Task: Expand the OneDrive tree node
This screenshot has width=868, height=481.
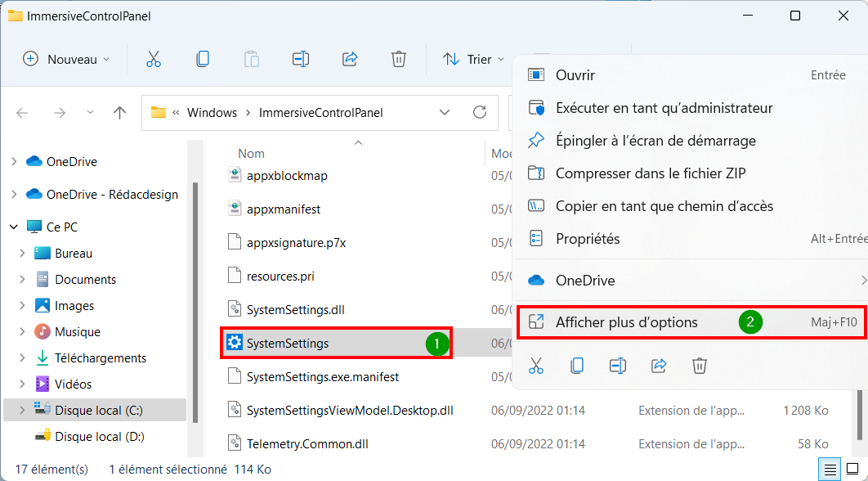Action: (15, 162)
